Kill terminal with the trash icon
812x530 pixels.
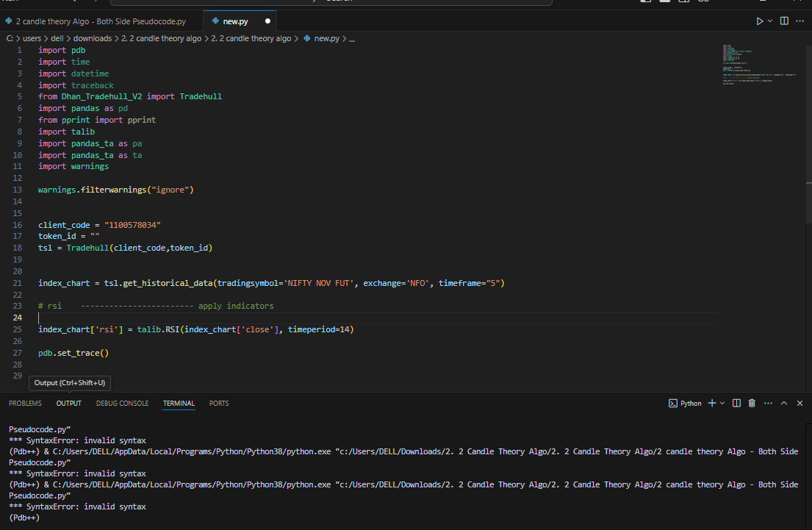click(x=752, y=403)
